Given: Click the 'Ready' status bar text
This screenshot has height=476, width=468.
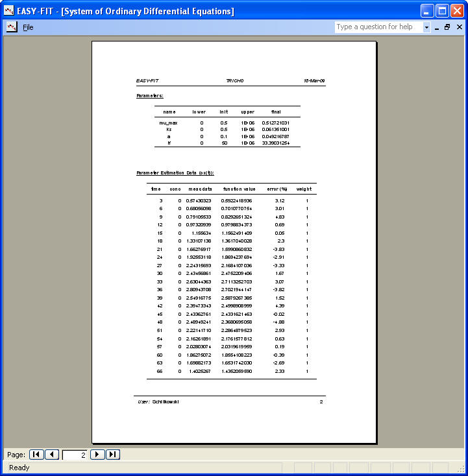Looking at the screenshot, I should (19, 468).
